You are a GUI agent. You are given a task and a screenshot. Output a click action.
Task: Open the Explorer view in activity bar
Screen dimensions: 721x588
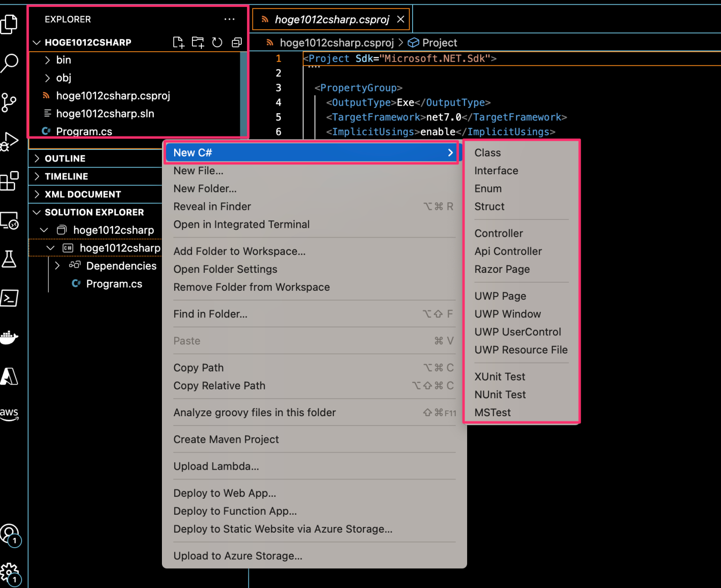click(9, 24)
